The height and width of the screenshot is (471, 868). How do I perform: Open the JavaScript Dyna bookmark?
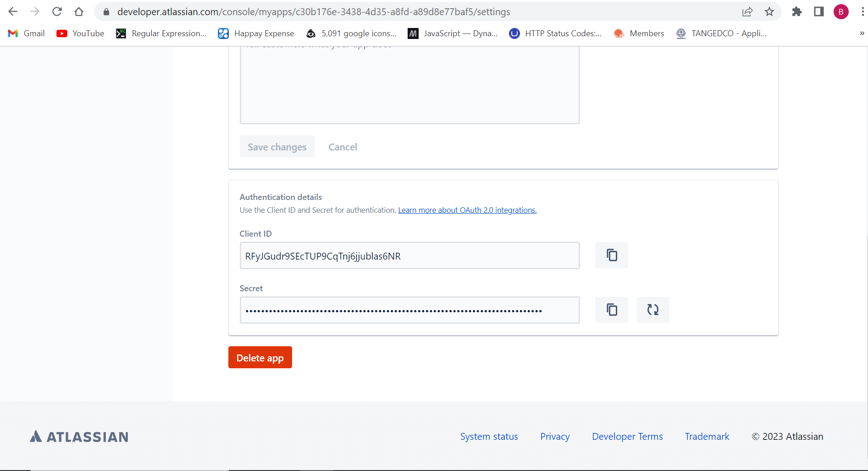pyautogui.click(x=452, y=33)
